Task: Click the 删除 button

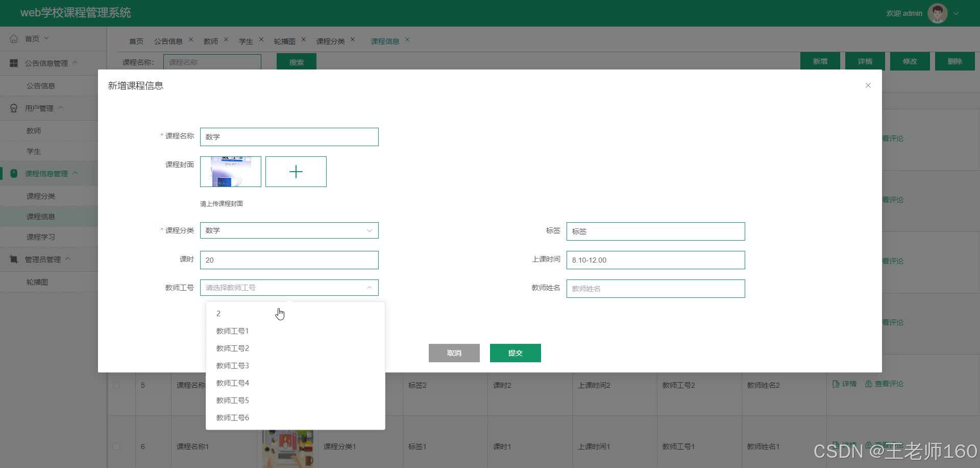Action: tap(955, 61)
